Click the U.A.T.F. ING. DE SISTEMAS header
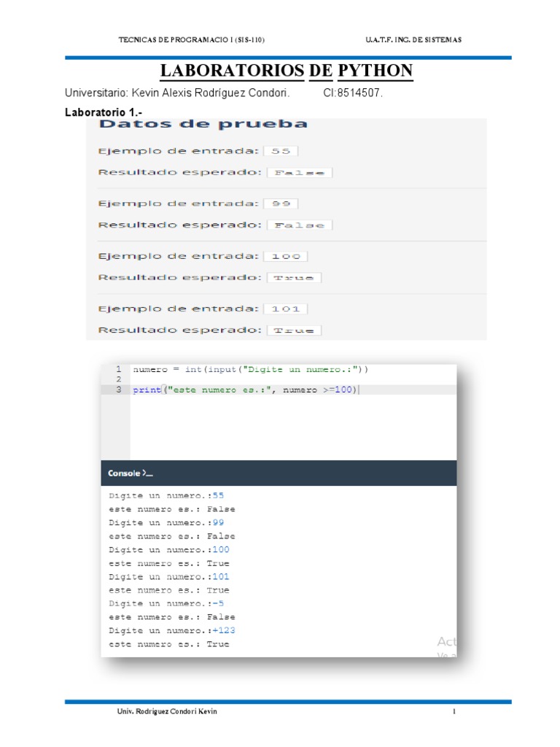 (x=413, y=40)
